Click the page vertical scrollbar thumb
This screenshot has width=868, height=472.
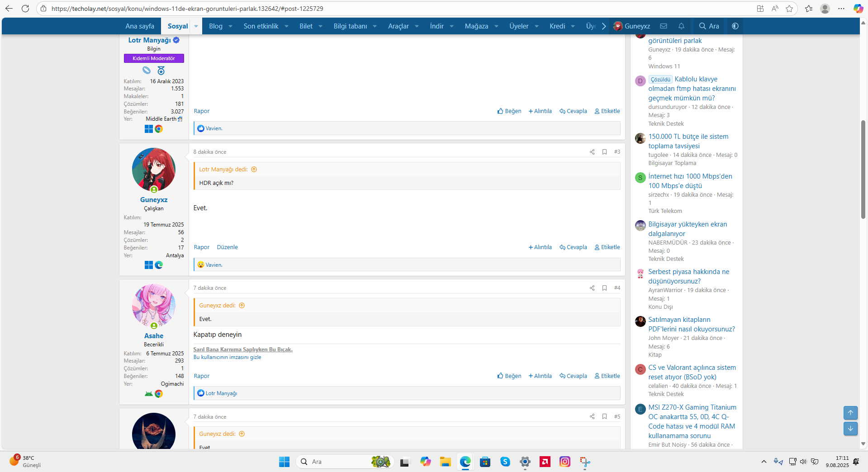(863, 170)
